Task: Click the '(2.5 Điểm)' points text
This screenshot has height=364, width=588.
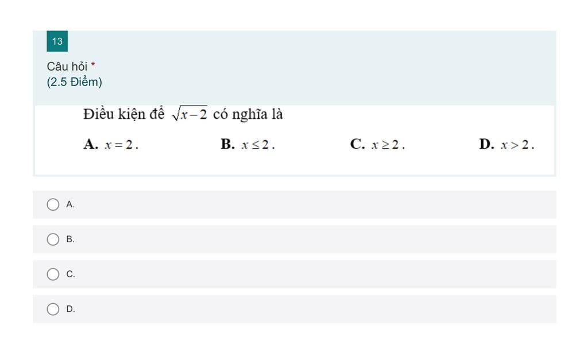Action: point(75,82)
